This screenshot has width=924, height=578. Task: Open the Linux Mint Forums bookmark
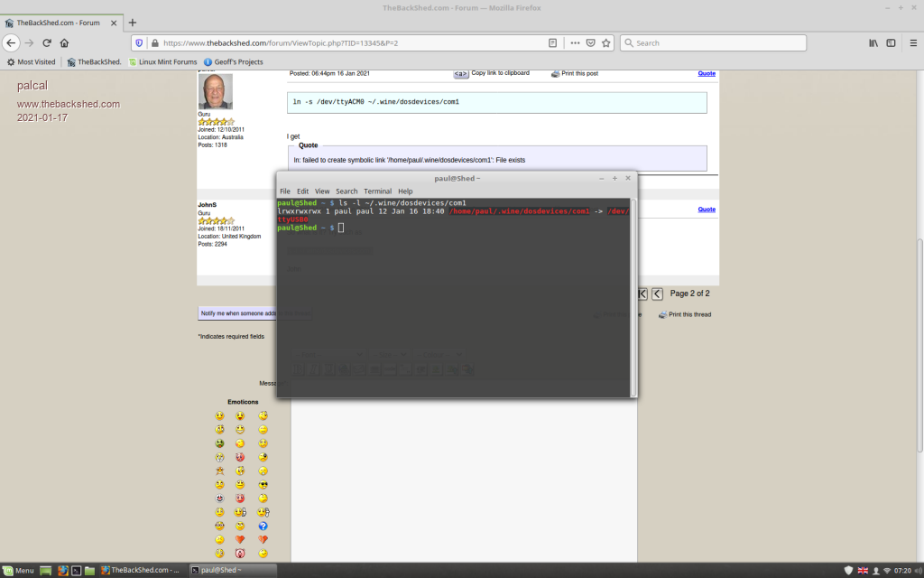(x=162, y=61)
